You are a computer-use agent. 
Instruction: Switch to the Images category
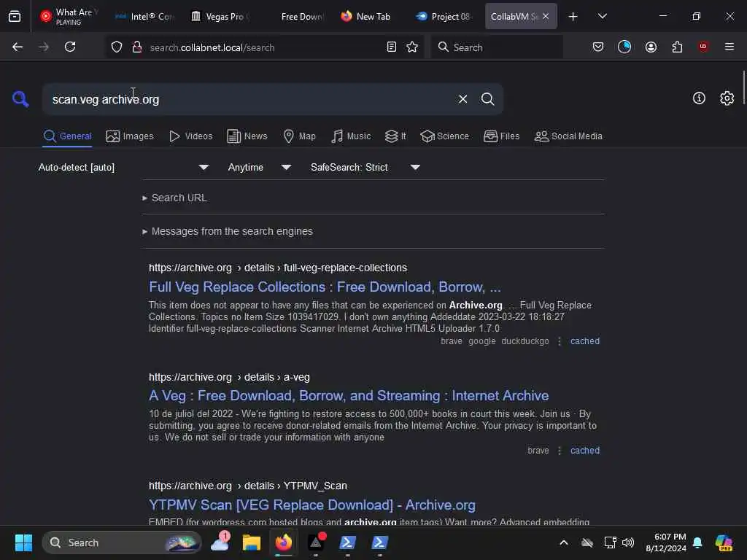coord(130,136)
